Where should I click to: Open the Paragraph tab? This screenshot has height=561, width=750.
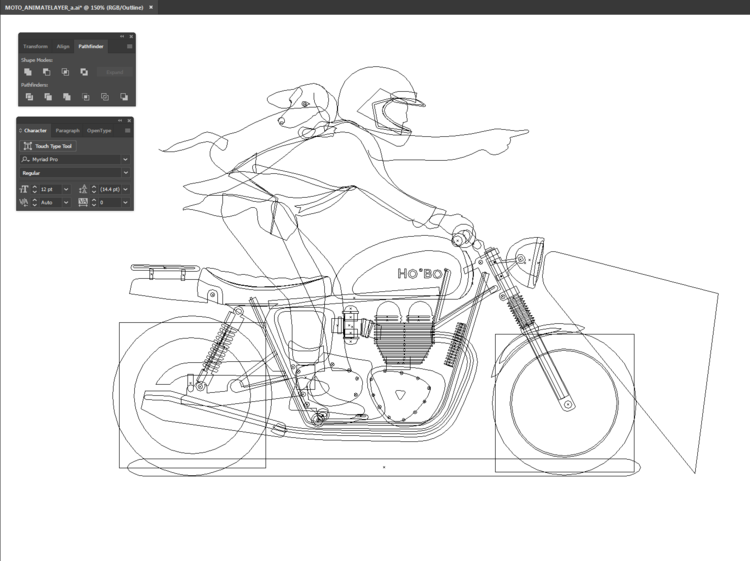pos(67,131)
